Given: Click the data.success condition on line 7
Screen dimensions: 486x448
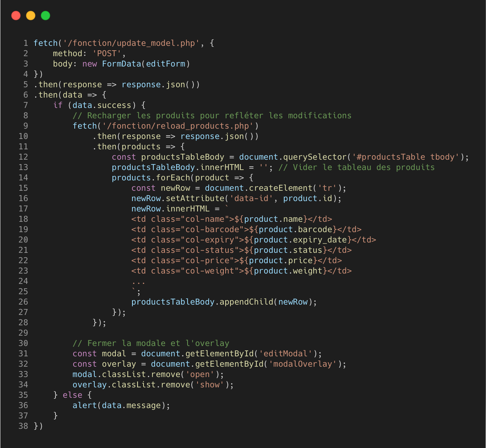Looking at the screenshot, I should pyautogui.click(x=102, y=105).
